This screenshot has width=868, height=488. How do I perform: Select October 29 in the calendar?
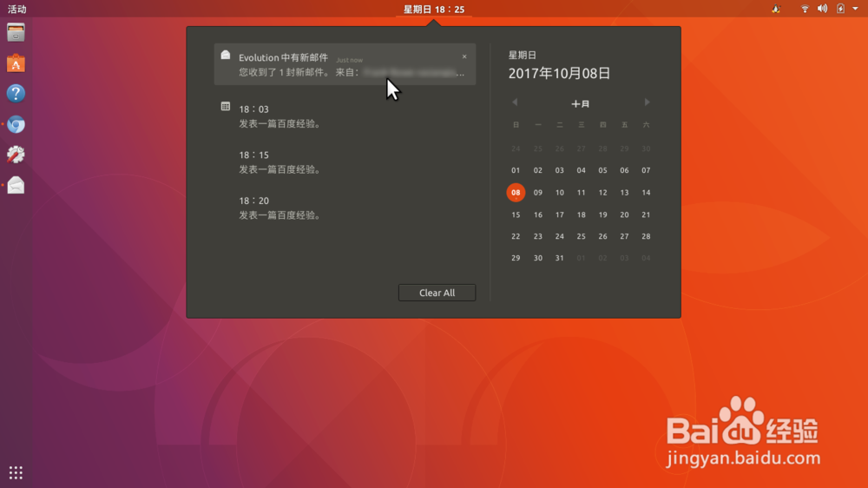516,258
